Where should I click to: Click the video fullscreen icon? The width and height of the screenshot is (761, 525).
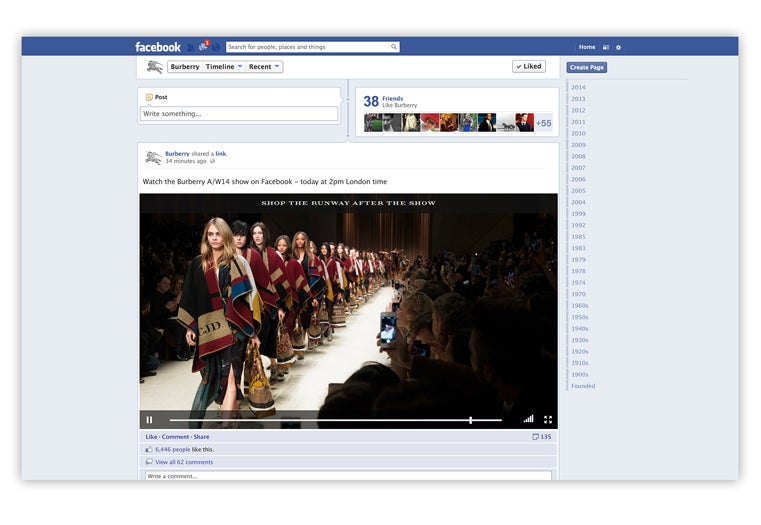point(547,420)
